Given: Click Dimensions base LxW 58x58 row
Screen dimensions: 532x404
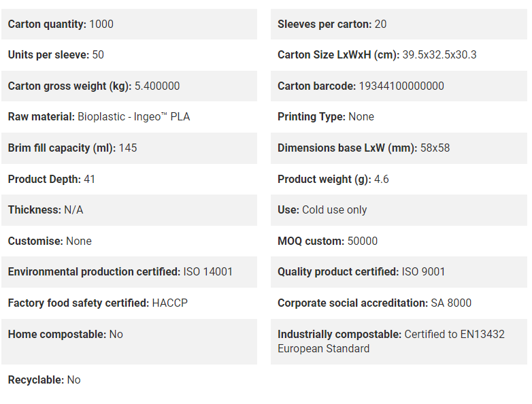Looking at the screenshot, I should point(399,148).
